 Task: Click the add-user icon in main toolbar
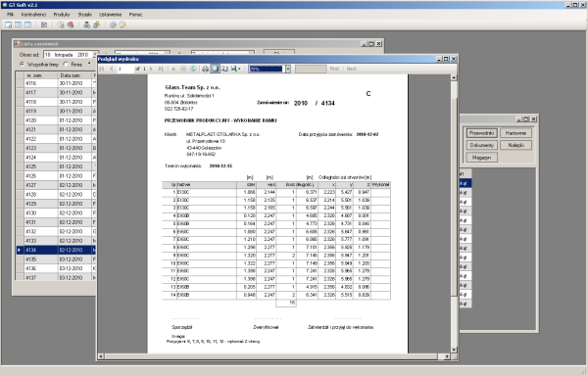[x=86, y=24]
